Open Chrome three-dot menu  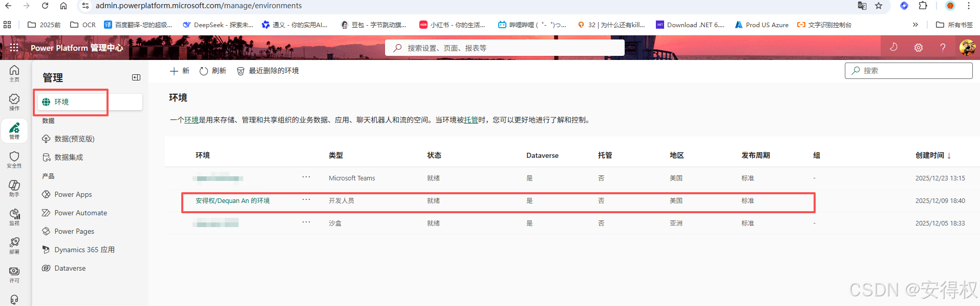click(x=969, y=6)
